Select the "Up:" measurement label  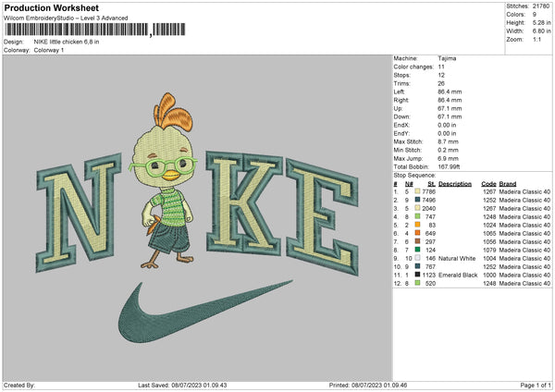coord(398,108)
